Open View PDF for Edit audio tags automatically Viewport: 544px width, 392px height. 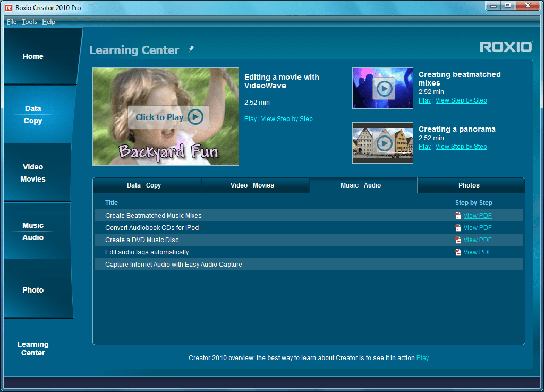(478, 252)
